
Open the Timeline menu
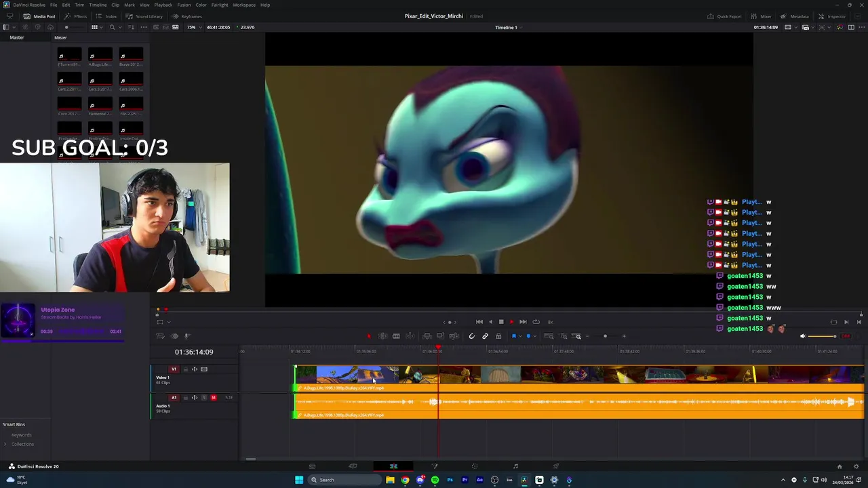[x=98, y=5]
